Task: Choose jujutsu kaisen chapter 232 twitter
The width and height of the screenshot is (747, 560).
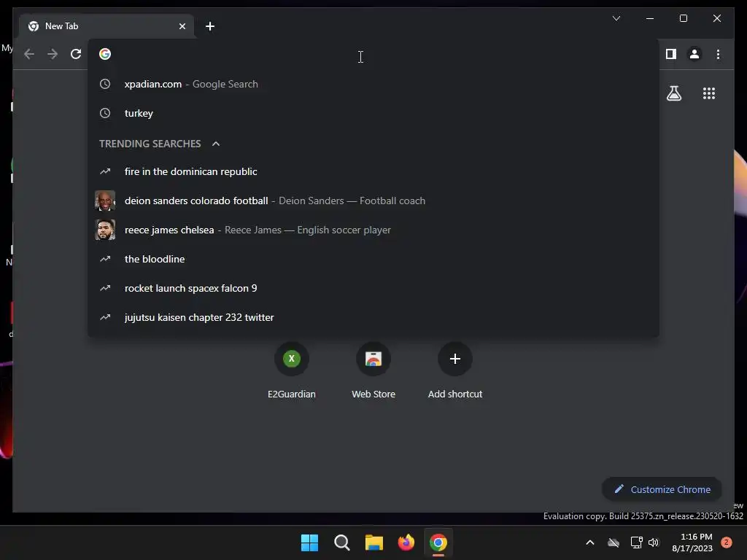Action: [x=373, y=317]
